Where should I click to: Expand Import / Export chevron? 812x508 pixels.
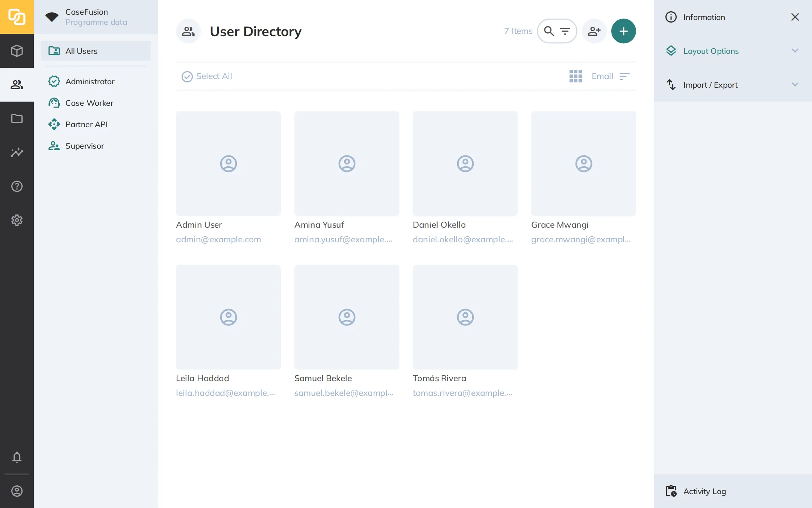click(795, 85)
